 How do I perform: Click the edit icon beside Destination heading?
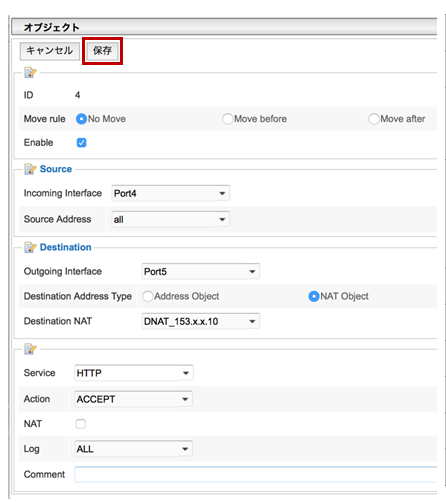(30, 247)
